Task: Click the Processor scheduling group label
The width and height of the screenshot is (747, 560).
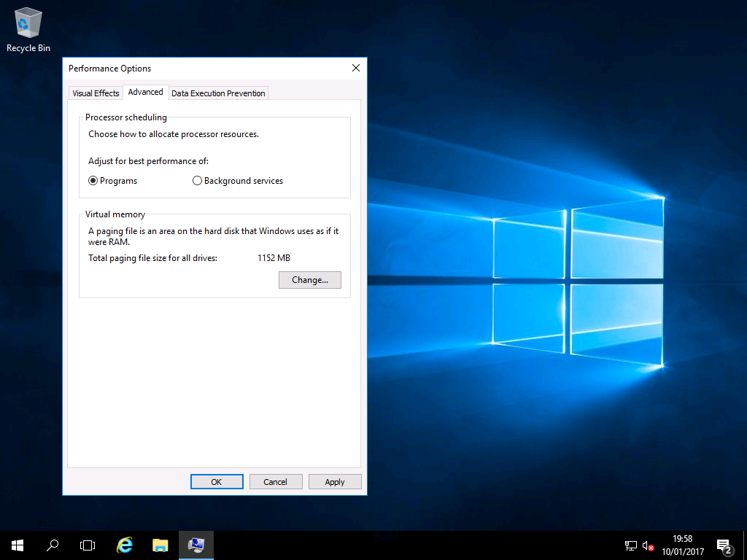Action: click(126, 117)
